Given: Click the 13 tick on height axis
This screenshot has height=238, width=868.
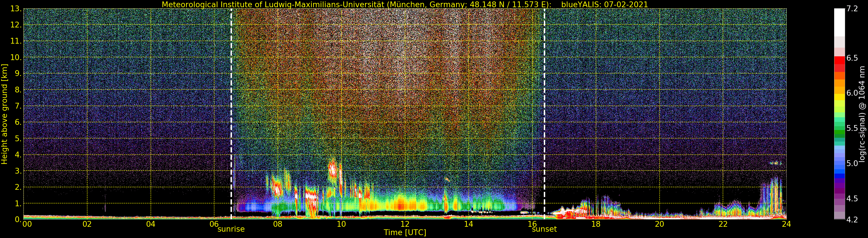Looking at the screenshot, I should (x=16, y=9).
